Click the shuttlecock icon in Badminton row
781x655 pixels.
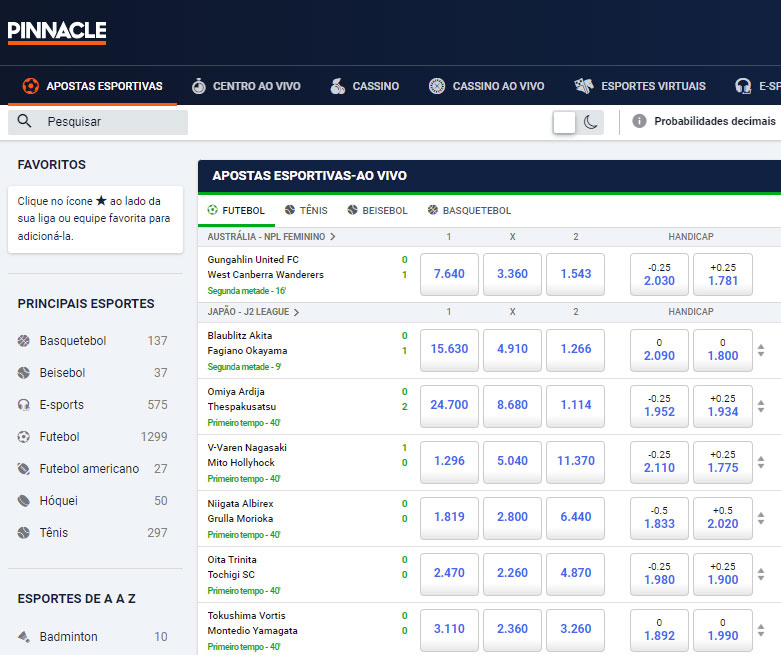click(23, 637)
